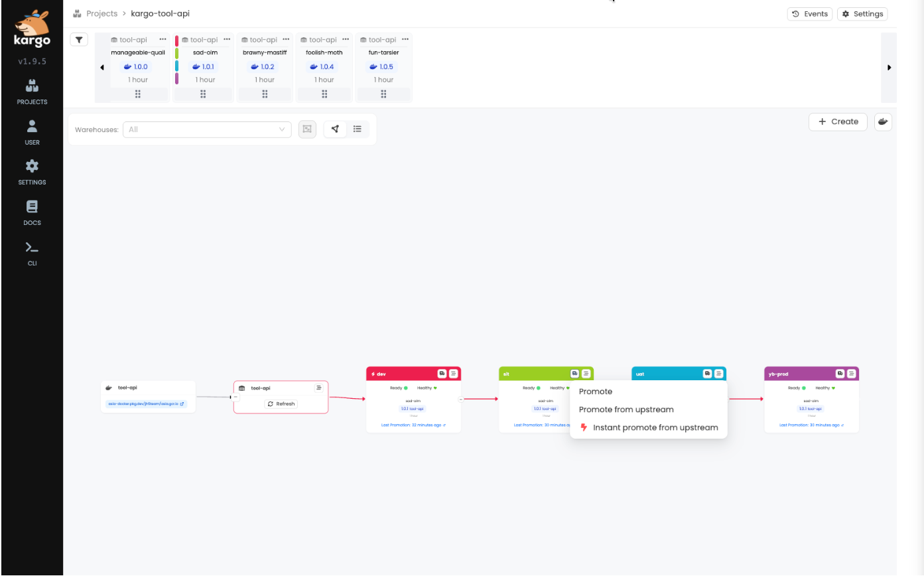Click the Kargo kangaroo logo
This screenshot has height=580, width=924.
coord(32,29)
